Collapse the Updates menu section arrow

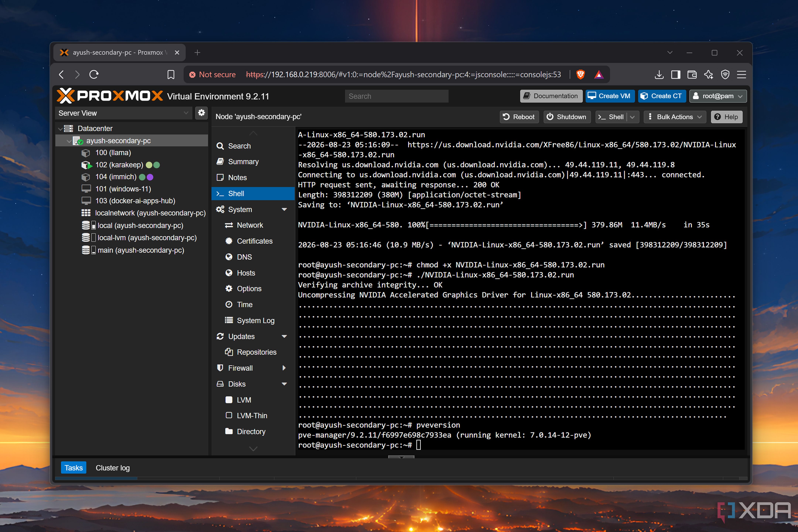coord(284,336)
